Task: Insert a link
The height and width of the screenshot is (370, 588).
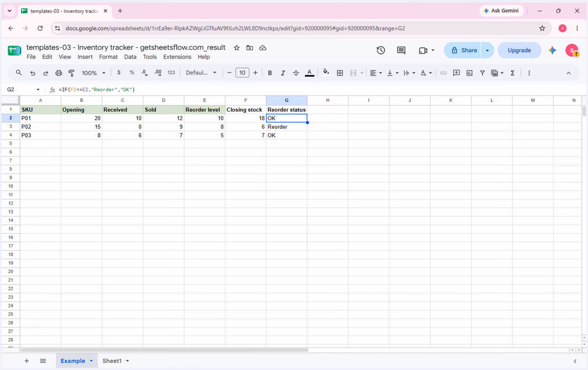Action: (x=443, y=73)
